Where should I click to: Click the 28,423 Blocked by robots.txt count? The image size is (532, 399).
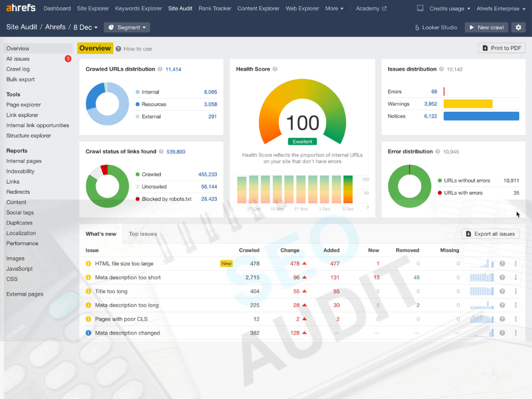[x=209, y=199]
